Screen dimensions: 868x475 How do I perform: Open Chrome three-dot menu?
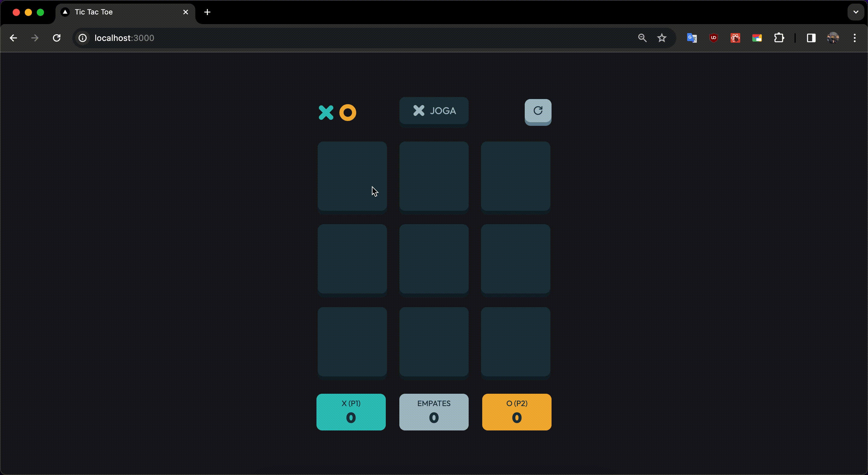click(x=854, y=38)
